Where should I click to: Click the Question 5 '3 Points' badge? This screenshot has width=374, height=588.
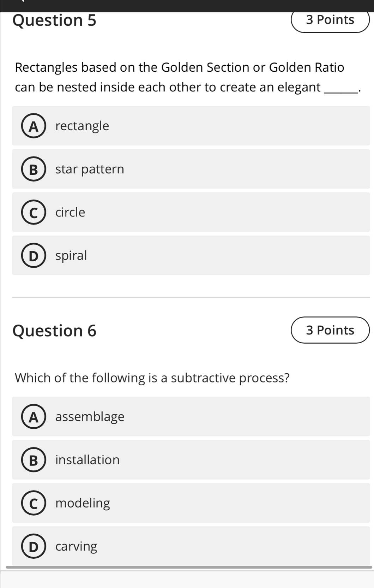click(x=330, y=20)
